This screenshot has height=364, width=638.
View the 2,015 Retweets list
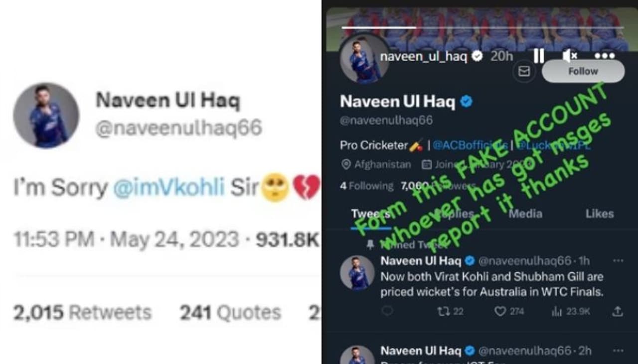tap(82, 313)
